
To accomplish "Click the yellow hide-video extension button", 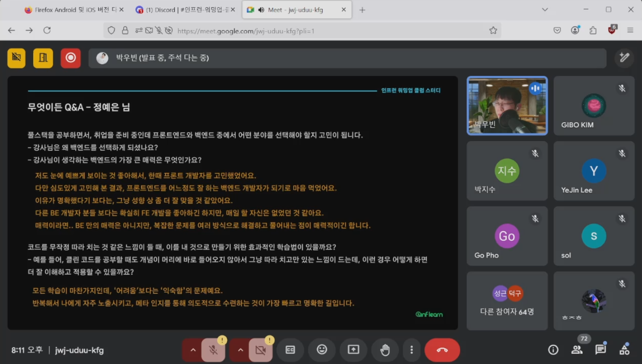I will (x=17, y=58).
